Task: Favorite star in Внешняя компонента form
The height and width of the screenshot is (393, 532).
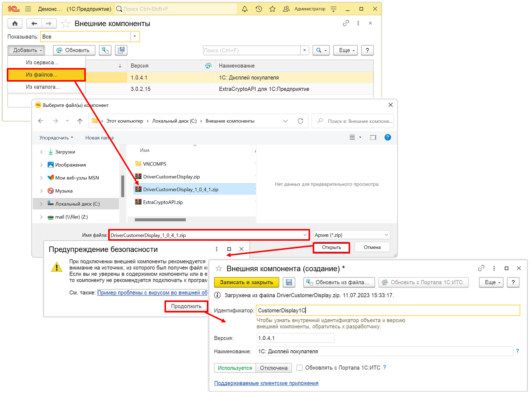Action: coord(219,268)
